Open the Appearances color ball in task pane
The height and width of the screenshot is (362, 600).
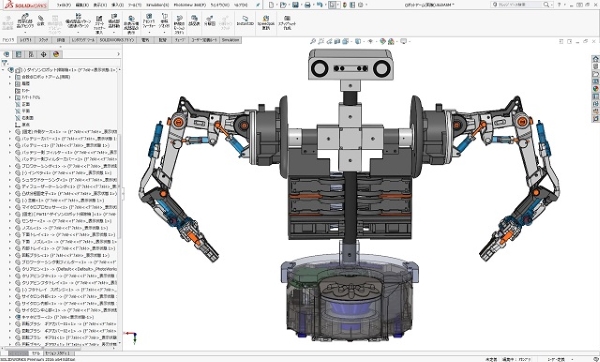coord(595,89)
